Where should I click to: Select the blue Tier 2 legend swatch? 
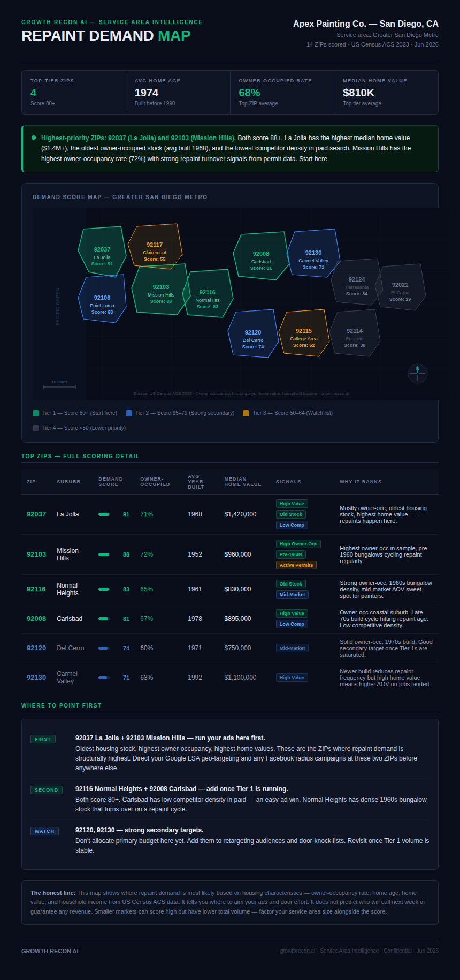tap(129, 413)
